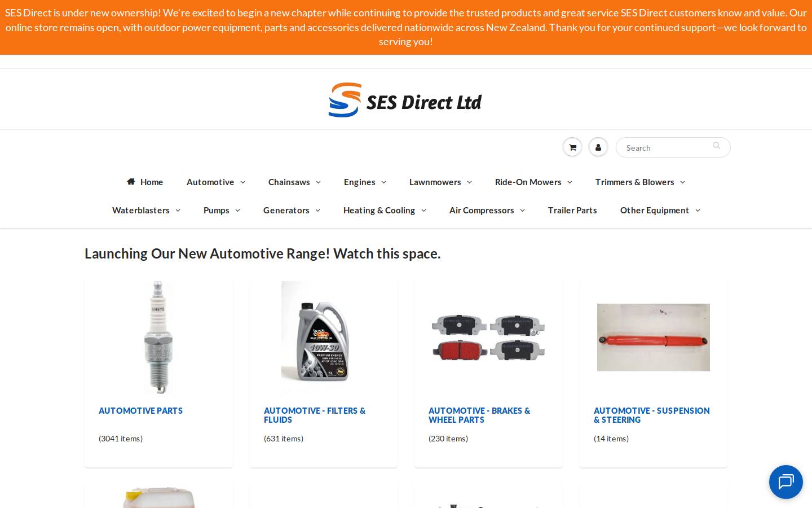Click the spark plug product image
The width and height of the screenshot is (812, 508).
[x=158, y=338]
